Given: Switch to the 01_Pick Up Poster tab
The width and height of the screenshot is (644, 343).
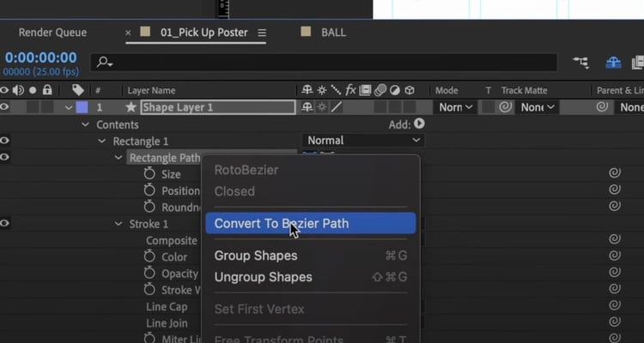Looking at the screenshot, I should tap(204, 33).
